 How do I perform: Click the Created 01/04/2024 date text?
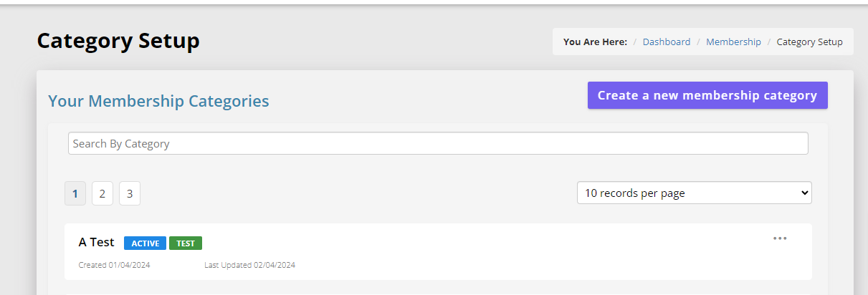[x=114, y=265]
